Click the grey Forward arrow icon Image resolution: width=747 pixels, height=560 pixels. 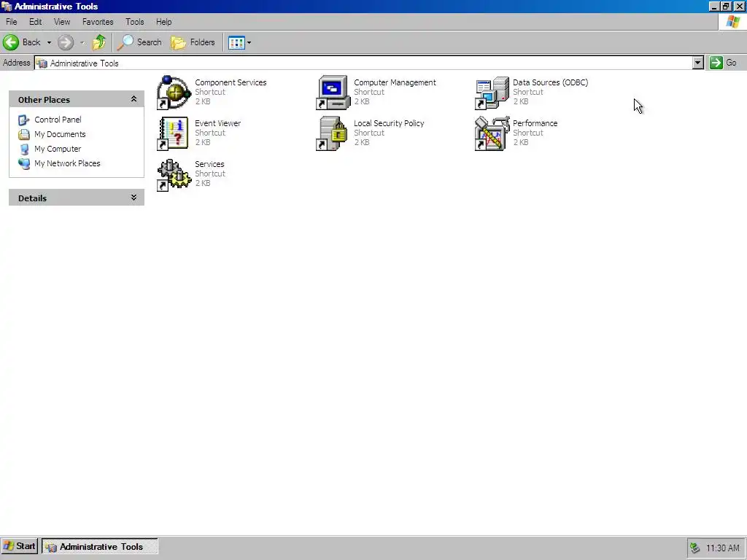tap(66, 42)
